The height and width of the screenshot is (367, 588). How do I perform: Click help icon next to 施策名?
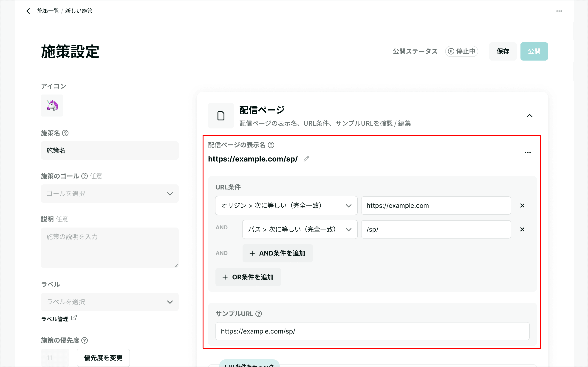tap(65, 133)
